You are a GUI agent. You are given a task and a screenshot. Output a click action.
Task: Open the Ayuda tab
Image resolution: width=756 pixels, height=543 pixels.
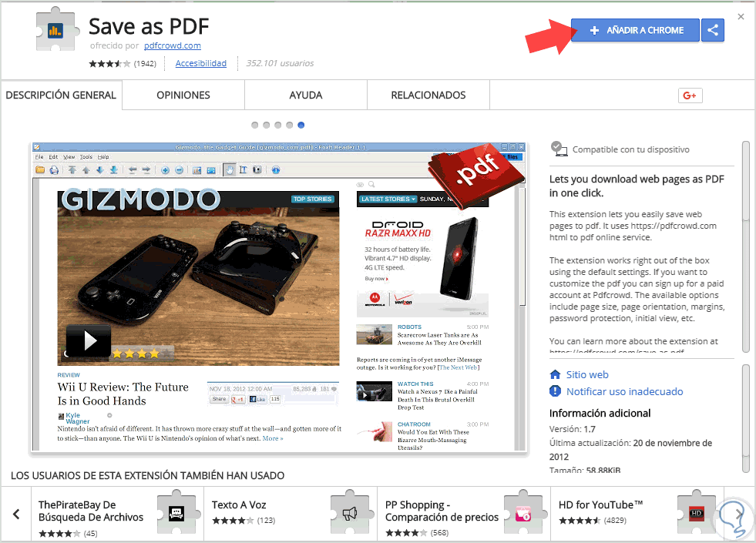pos(306,95)
